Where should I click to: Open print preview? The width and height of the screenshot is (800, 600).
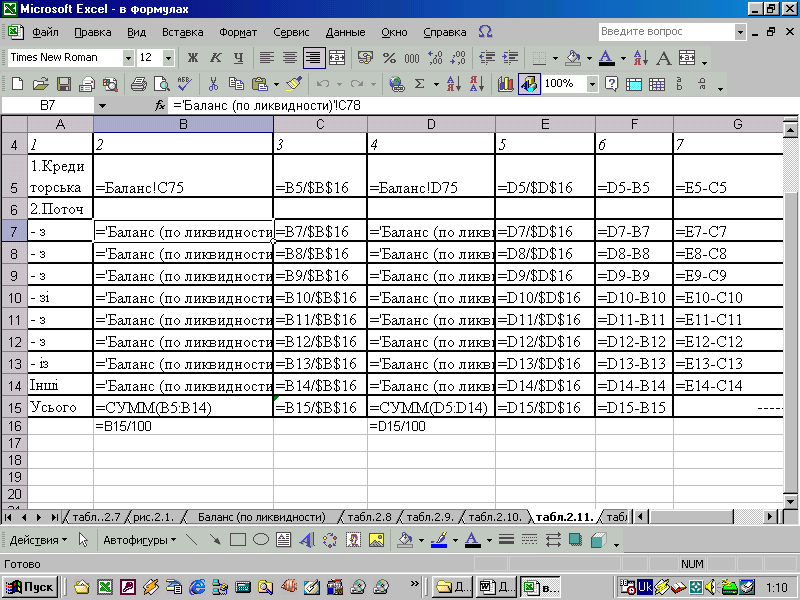click(162, 83)
